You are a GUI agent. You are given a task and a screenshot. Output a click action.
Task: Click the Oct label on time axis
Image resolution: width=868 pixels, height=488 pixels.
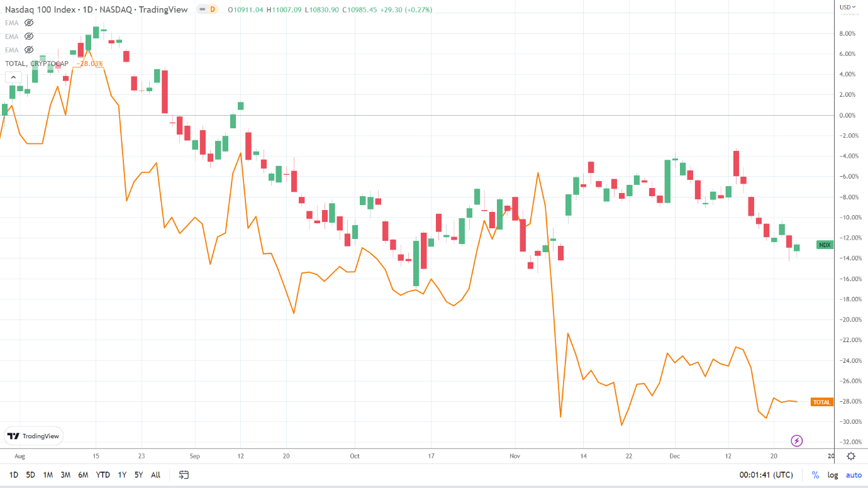[355, 456]
